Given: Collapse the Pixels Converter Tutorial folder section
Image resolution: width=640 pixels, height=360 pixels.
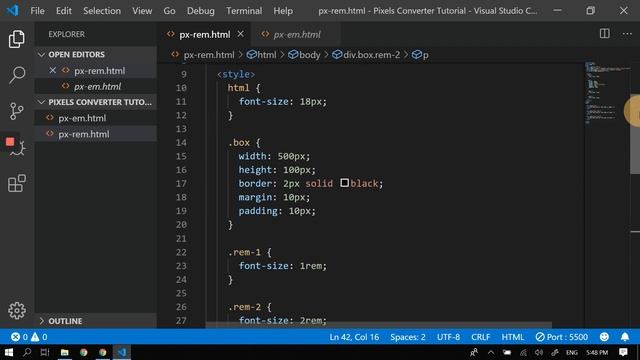Looking at the screenshot, I should [x=96, y=102].
